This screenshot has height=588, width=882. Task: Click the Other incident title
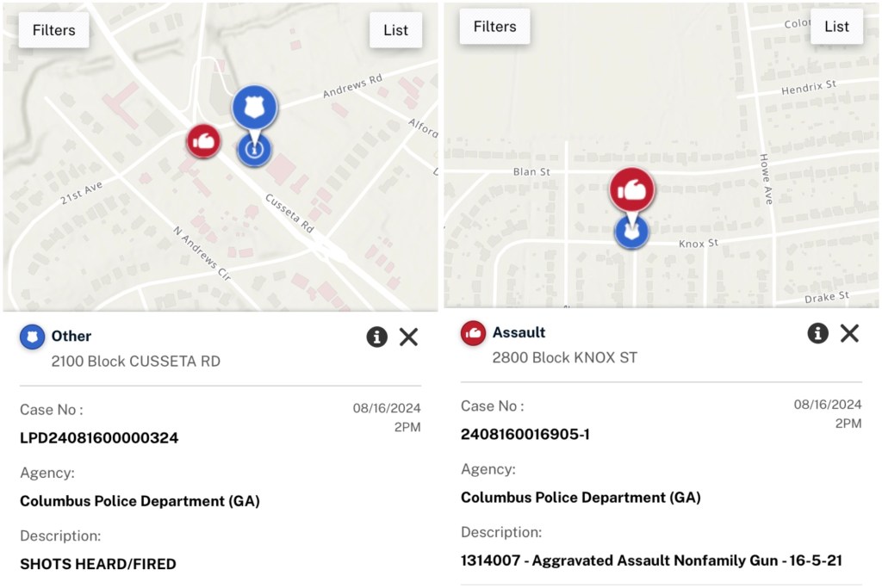tap(71, 336)
